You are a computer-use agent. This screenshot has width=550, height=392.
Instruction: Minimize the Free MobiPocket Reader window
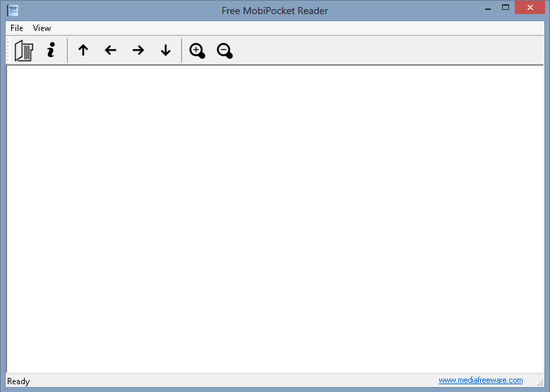pos(488,8)
